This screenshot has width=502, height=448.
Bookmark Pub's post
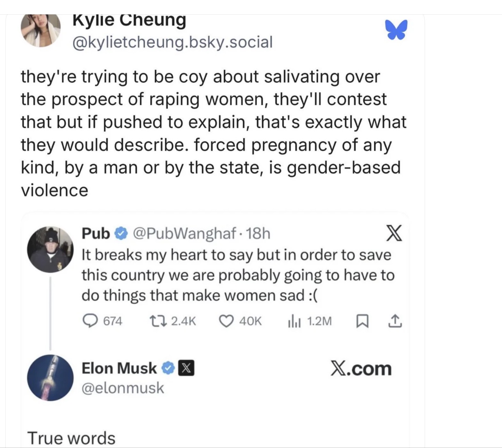pos(363,321)
